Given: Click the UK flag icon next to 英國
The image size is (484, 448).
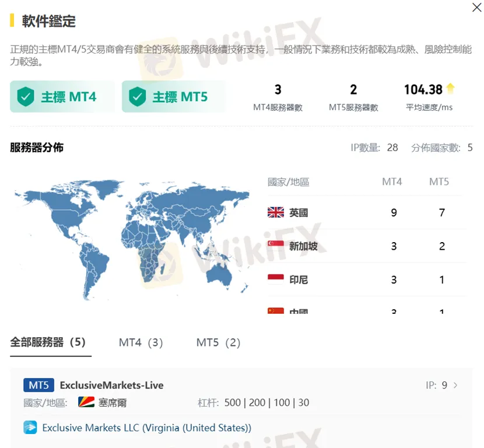Looking at the screenshot, I should (x=275, y=213).
